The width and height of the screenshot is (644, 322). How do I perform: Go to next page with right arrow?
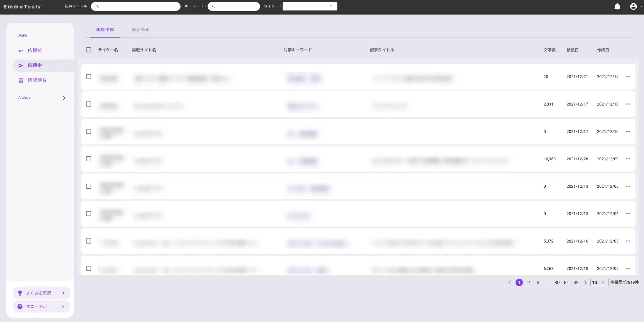pyautogui.click(x=585, y=282)
